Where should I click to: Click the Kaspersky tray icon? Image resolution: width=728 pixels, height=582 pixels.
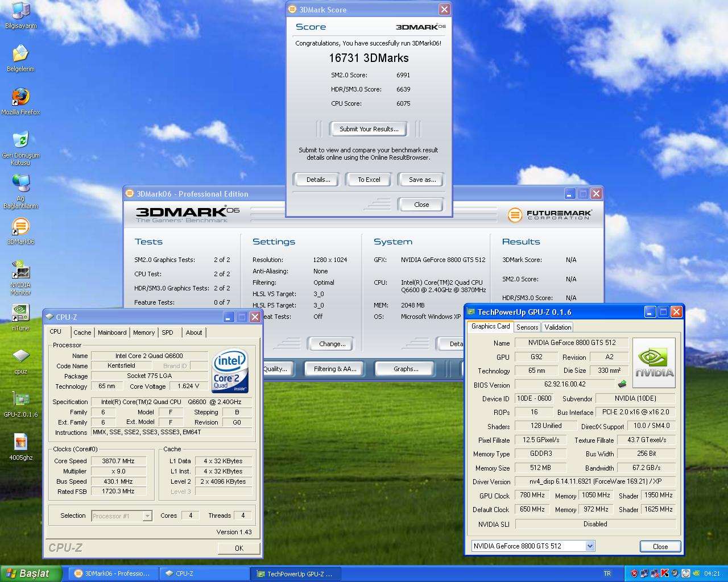(x=665, y=573)
